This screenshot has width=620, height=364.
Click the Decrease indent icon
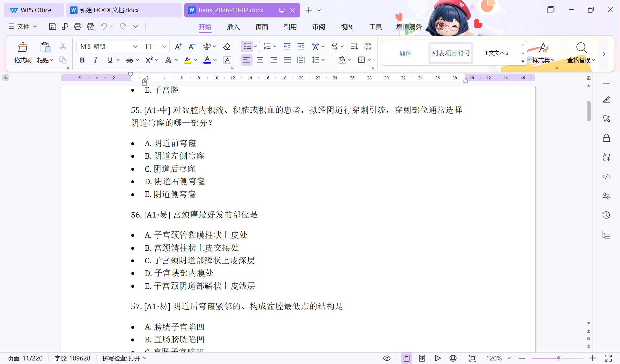point(287,46)
